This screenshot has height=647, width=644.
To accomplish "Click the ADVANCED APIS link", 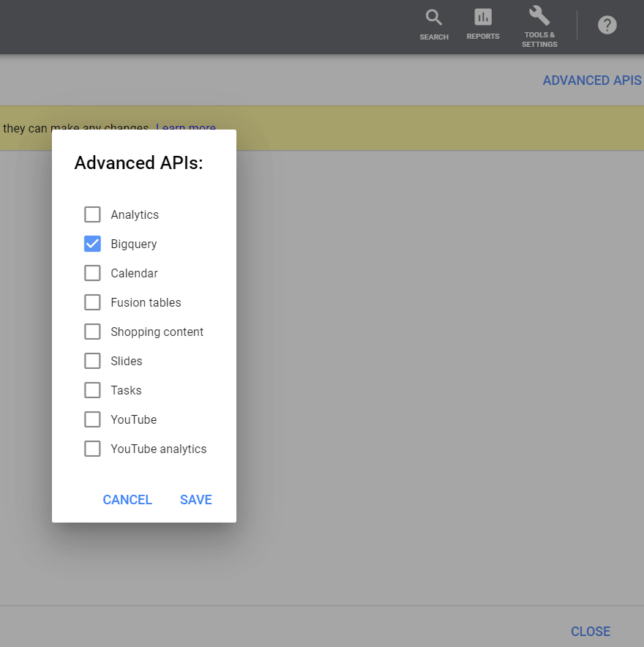I will 592,80.
